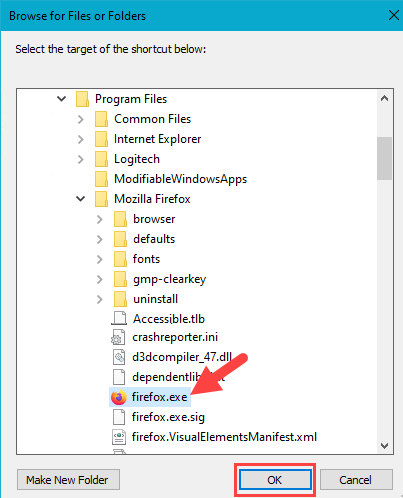Dismiss the dialog with Cancel
The image size is (403, 498).
(356, 480)
